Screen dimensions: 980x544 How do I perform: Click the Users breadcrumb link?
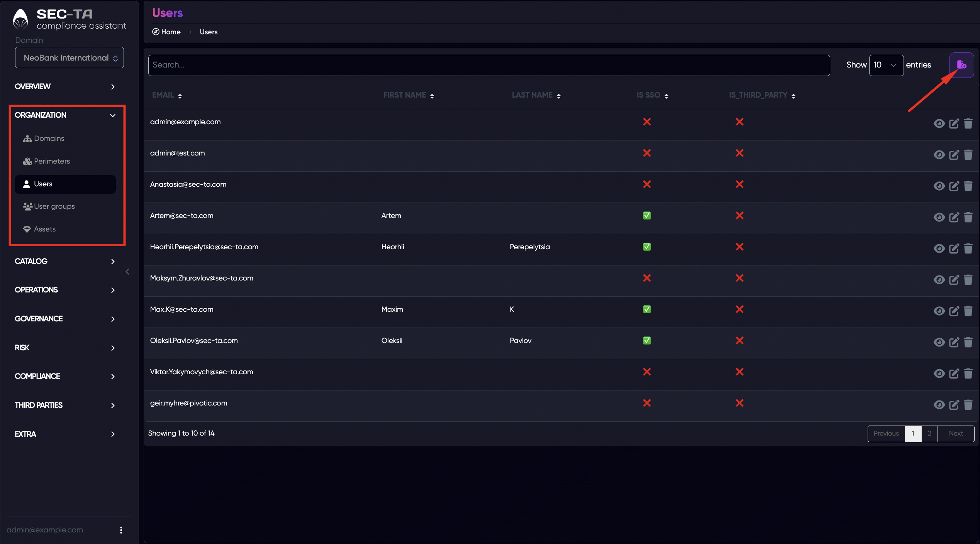coord(209,32)
